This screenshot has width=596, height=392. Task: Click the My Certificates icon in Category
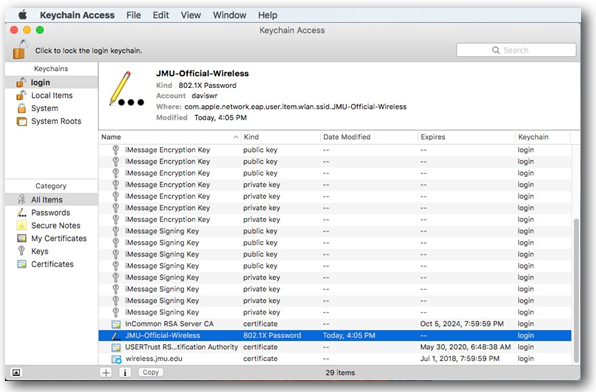(x=22, y=238)
